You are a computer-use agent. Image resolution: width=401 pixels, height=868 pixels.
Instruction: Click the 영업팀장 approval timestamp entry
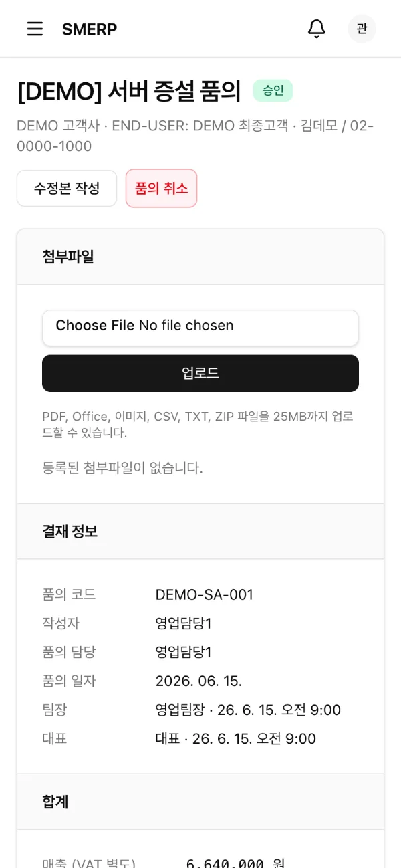tap(248, 710)
